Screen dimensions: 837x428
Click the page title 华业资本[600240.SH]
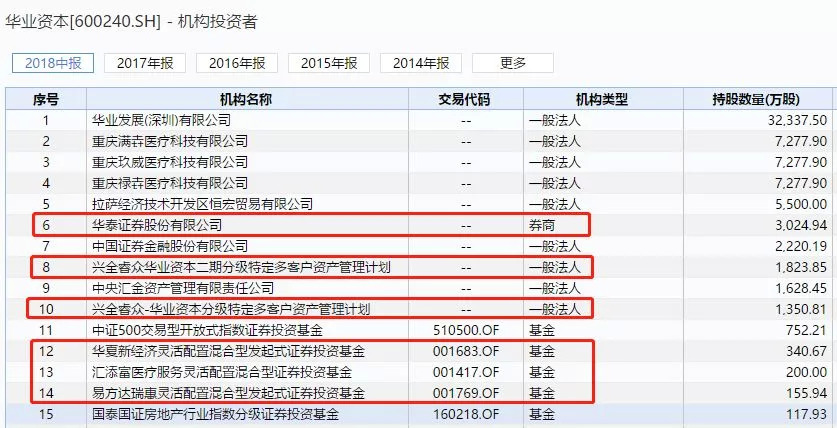tap(83, 22)
